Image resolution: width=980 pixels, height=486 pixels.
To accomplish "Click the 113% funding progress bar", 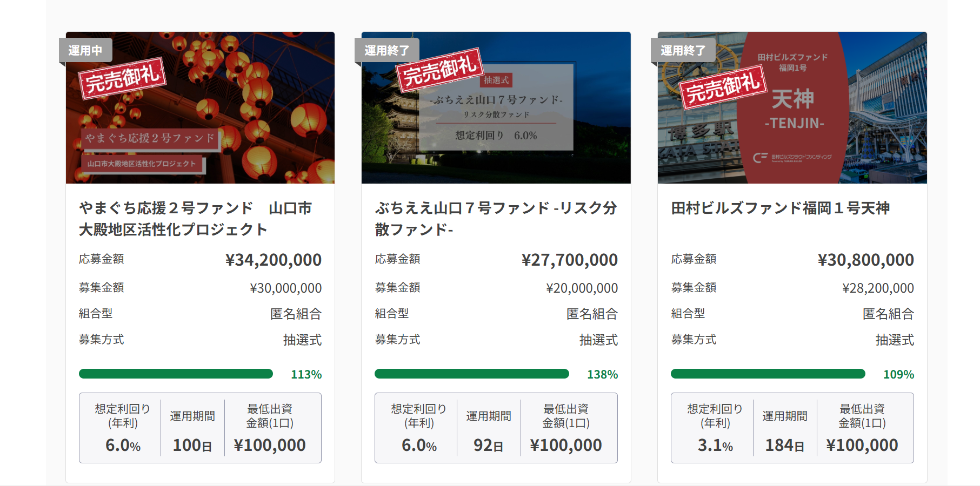I will [x=176, y=374].
